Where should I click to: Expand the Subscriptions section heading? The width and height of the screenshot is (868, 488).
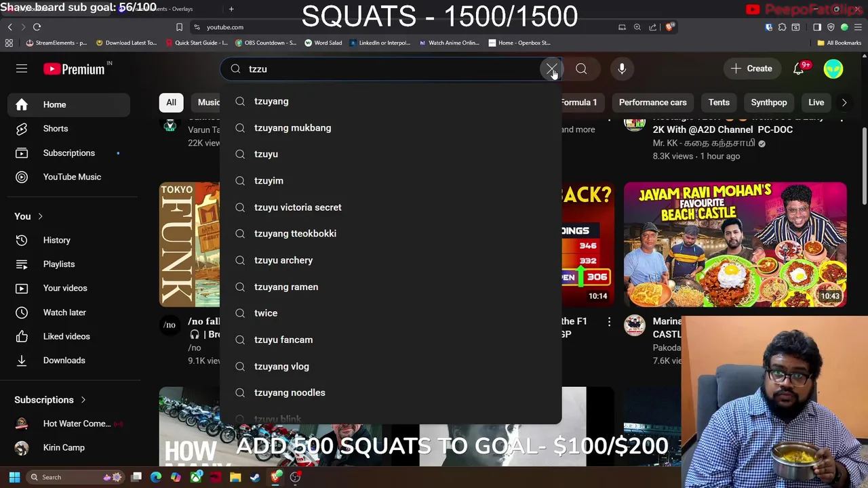coord(50,400)
